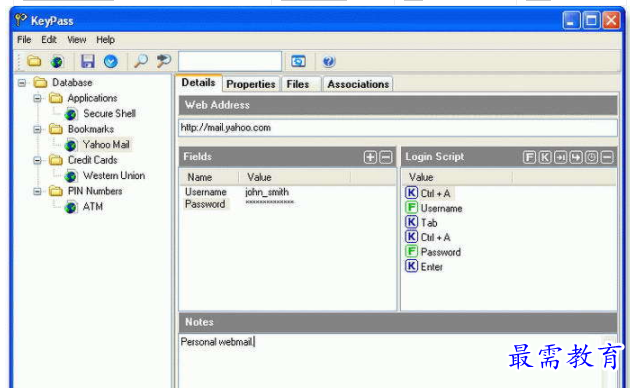Select the Username step in Login Script
The image size is (630, 388).
coord(434,208)
